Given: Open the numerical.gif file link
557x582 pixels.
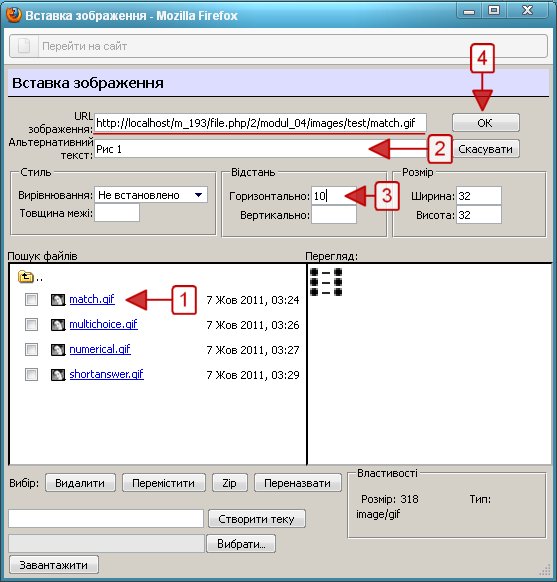Looking at the screenshot, I should 100,349.
